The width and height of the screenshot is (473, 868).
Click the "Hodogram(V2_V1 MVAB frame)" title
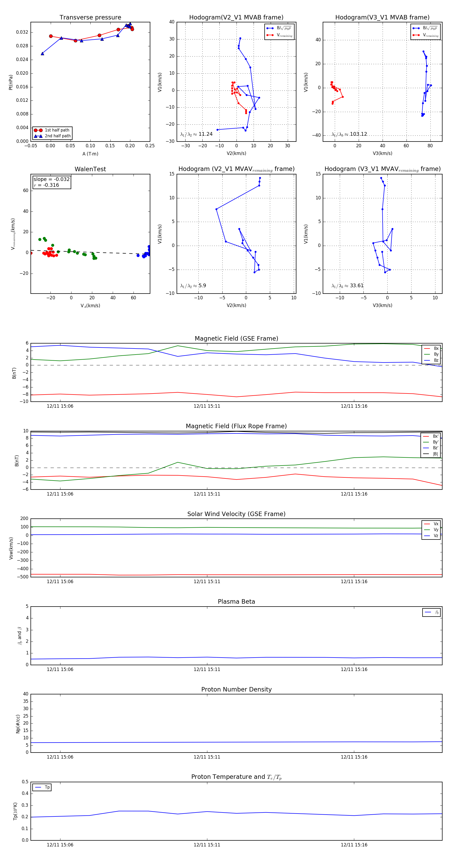pos(236,18)
